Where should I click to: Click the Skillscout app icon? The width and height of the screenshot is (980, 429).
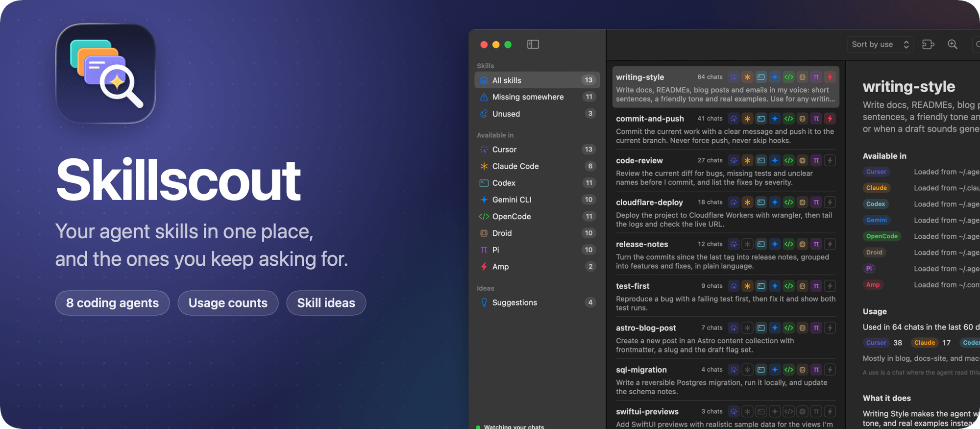coord(106,74)
